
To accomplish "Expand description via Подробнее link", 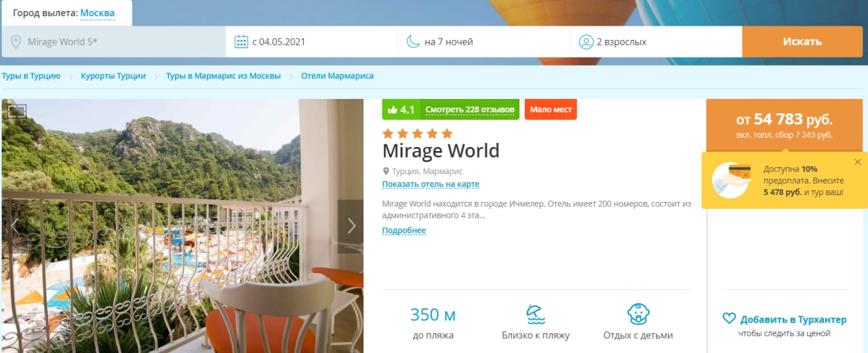I will coord(404,230).
